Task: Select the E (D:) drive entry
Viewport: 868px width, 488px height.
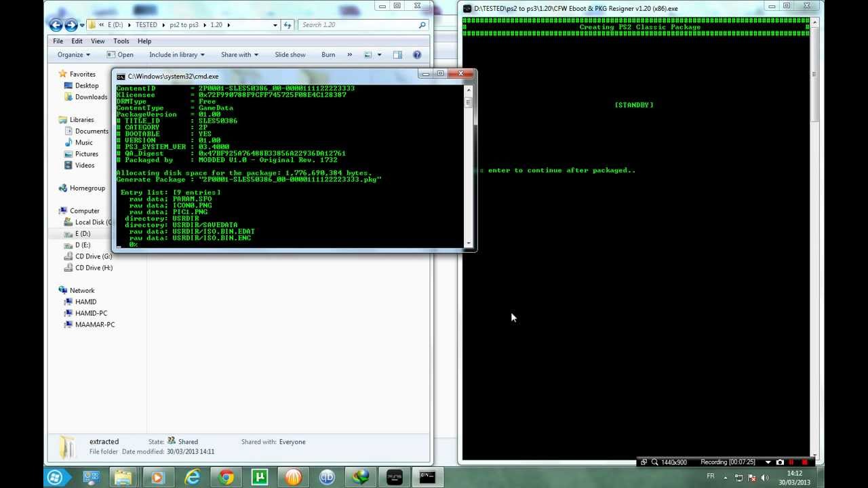Action: [82, 234]
